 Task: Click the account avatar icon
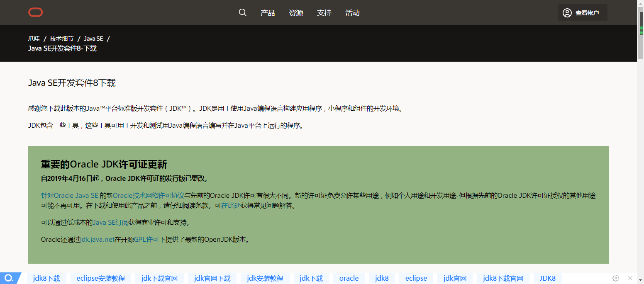[567, 13]
